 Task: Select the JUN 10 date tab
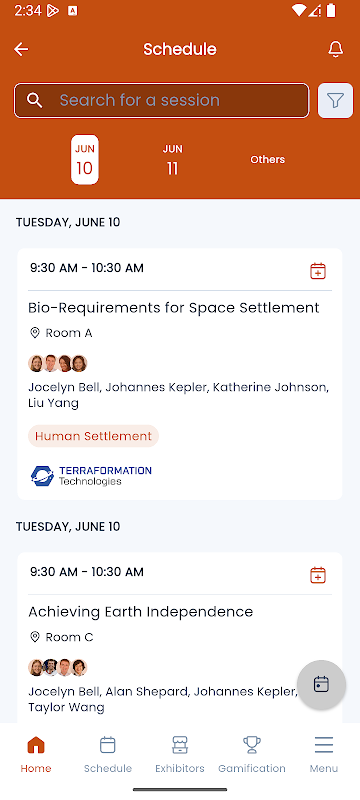click(85, 160)
